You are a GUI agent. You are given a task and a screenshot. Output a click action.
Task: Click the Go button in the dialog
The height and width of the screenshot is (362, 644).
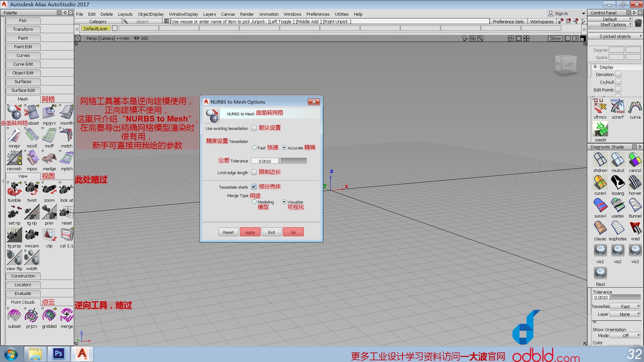[x=293, y=232]
